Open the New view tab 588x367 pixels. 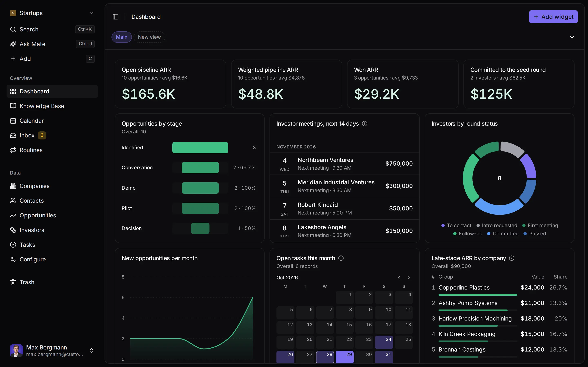point(149,37)
